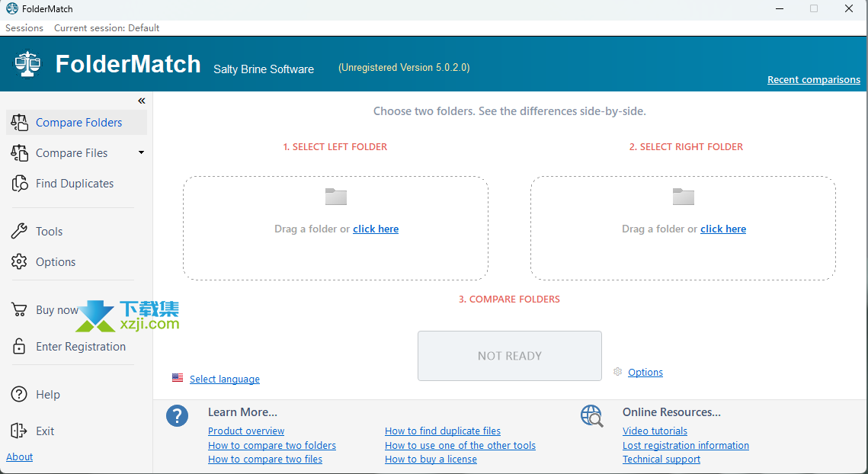This screenshot has width=868, height=474.
Task: Choose Exit in the sidebar
Action: pos(45,431)
